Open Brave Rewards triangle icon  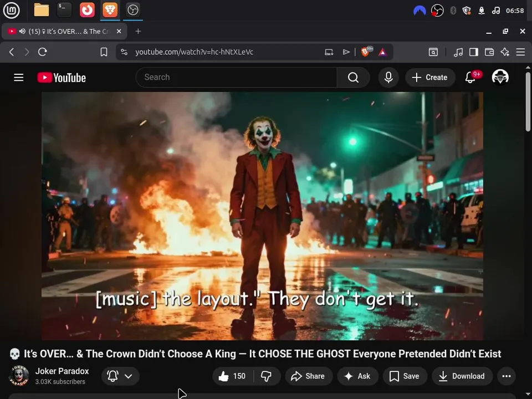point(383,52)
